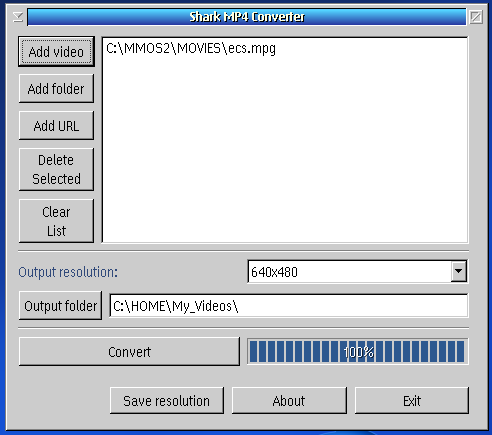
Task: Click the Clear List button
Action: coord(56,221)
